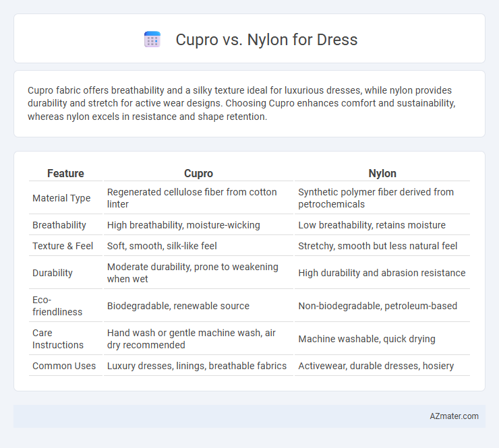Image resolution: width=499 pixels, height=448 pixels.
Task: Select the 'Durability' row label
Action: pyautogui.click(x=53, y=273)
